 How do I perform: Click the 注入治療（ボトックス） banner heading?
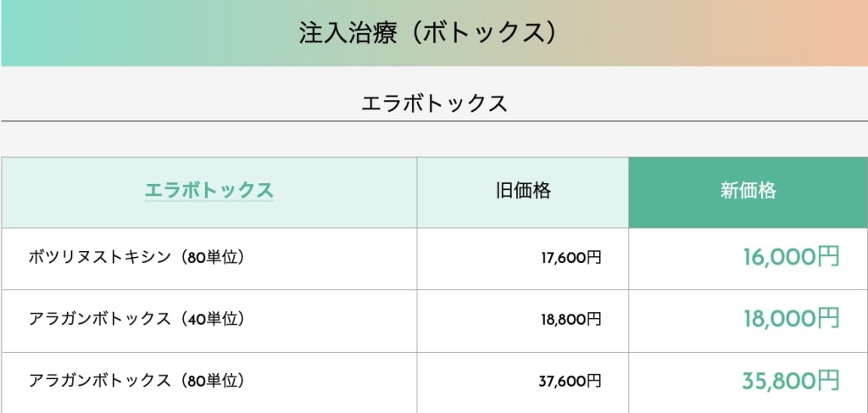pyautogui.click(x=427, y=33)
